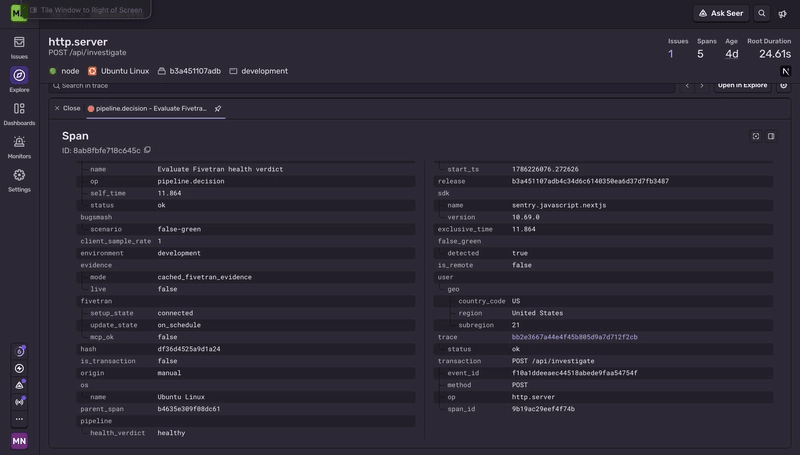Go to next search result arrow
Screen dimensions: 800x455
point(702,85)
